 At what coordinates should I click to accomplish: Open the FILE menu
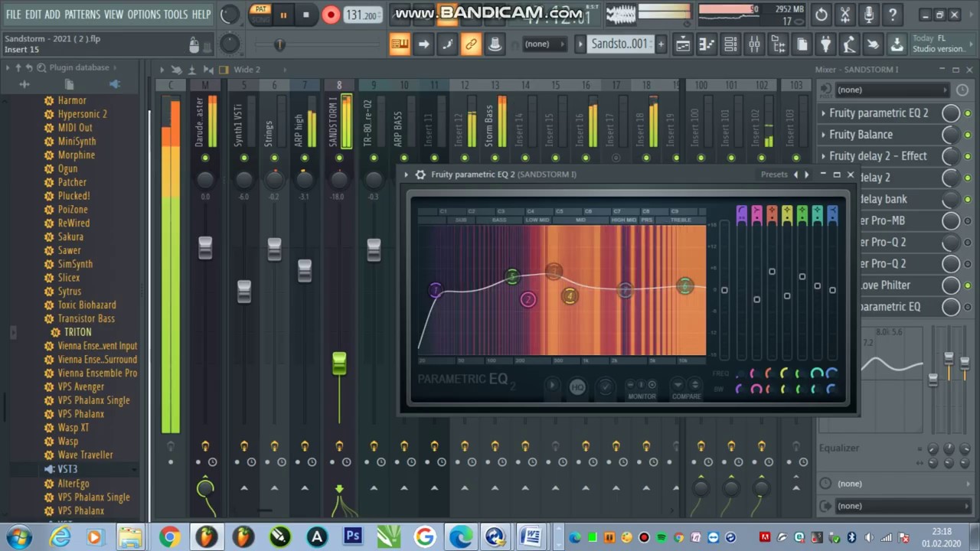click(x=13, y=15)
